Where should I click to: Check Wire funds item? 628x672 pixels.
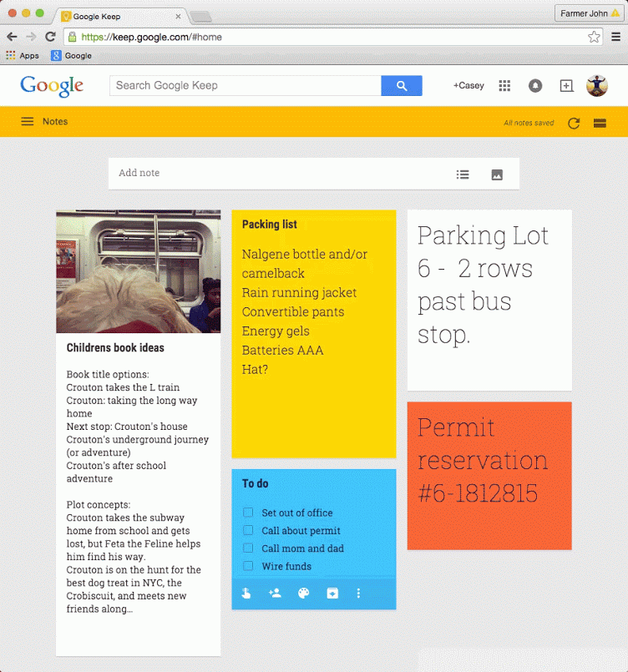click(x=248, y=566)
